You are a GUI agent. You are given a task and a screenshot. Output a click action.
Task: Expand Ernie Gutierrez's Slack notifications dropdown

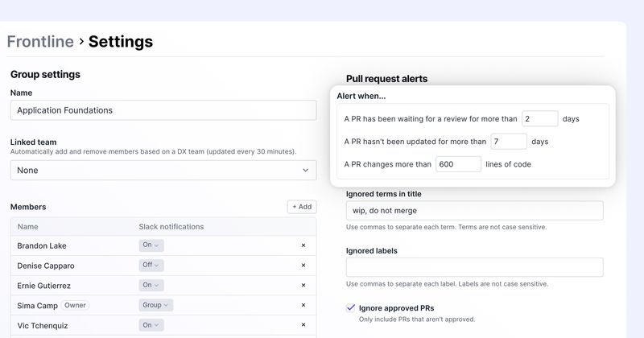tap(151, 285)
